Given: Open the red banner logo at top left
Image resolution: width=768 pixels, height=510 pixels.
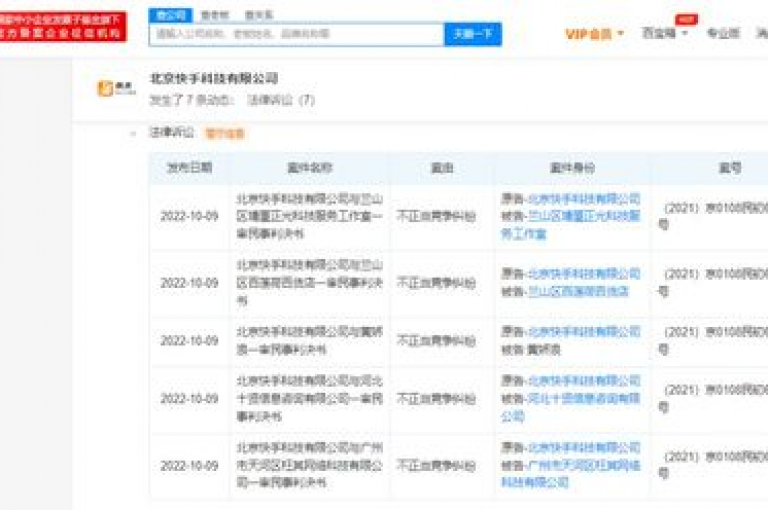Looking at the screenshot, I should [x=63, y=26].
